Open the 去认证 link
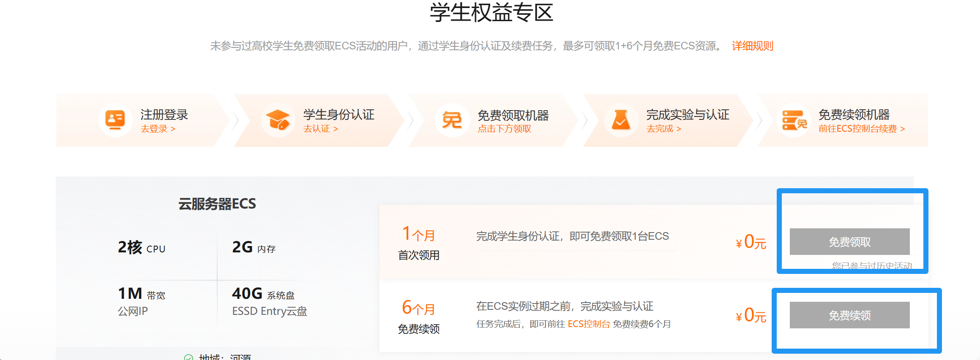This screenshot has width=980, height=360. [320, 129]
